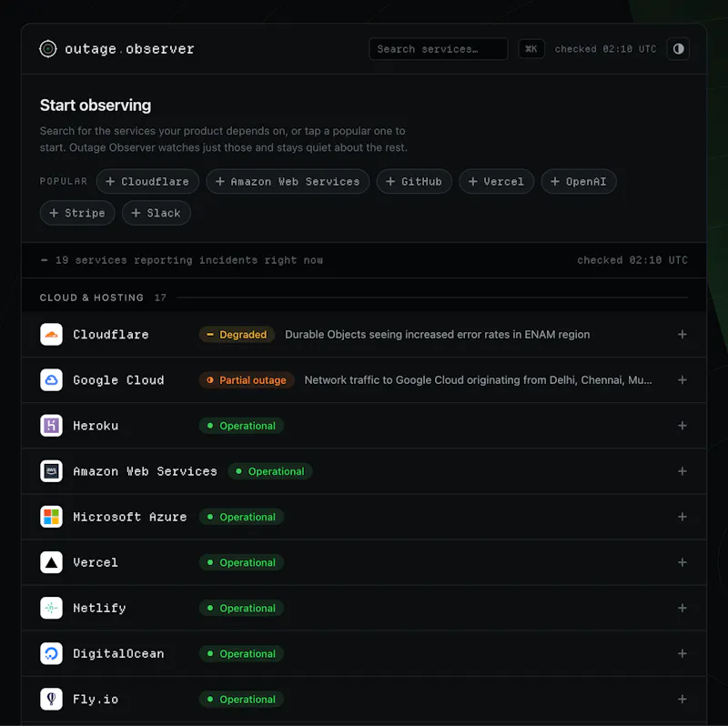Click the Heroku logo icon
The width and height of the screenshot is (728, 726).
click(52, 425)
